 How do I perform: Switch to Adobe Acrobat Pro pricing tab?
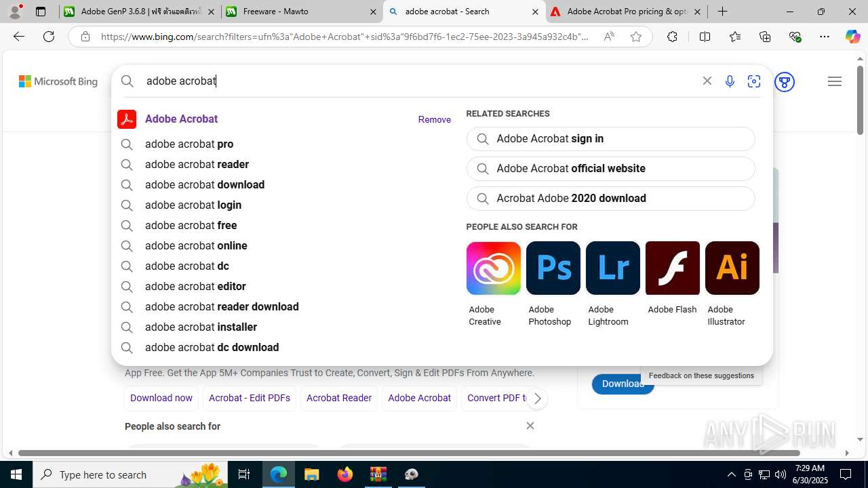627,12
